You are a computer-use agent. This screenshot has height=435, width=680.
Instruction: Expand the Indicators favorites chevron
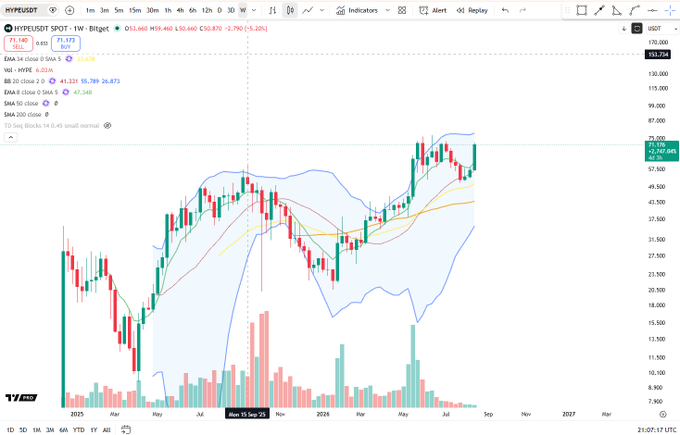coord(387,10)
